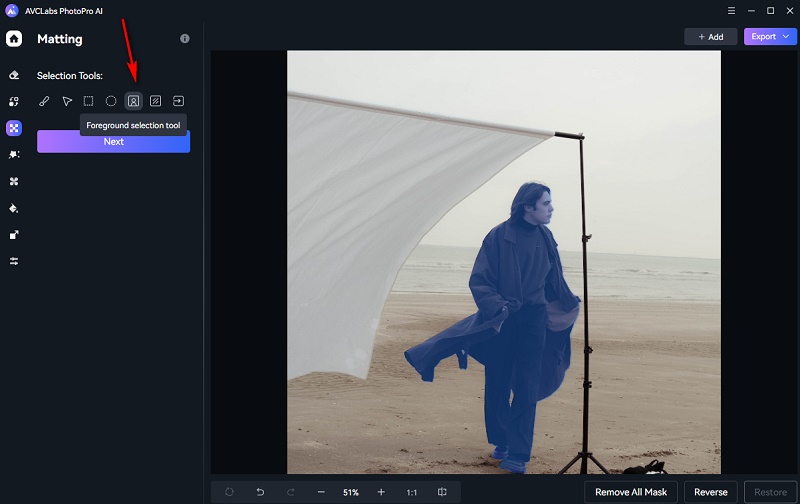Open the four-petal sidebar tool icon

(x=14, y=181)
